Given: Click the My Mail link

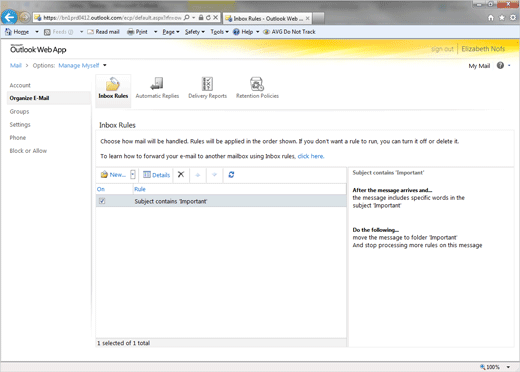Looking at the screenshot, I should coord(479,66).
